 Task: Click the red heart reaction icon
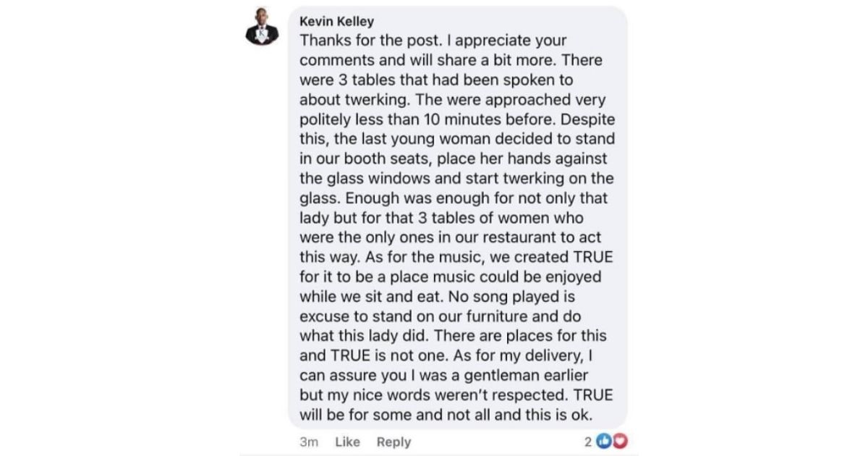619,442
